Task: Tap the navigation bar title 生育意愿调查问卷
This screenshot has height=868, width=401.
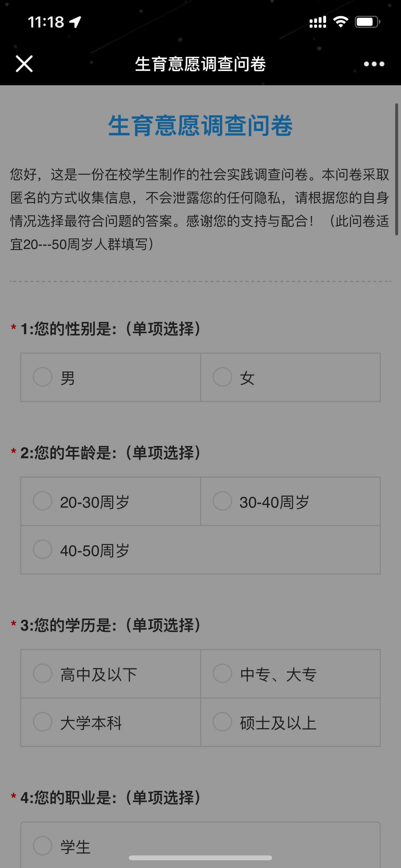Action: click(x=200, y=64)
